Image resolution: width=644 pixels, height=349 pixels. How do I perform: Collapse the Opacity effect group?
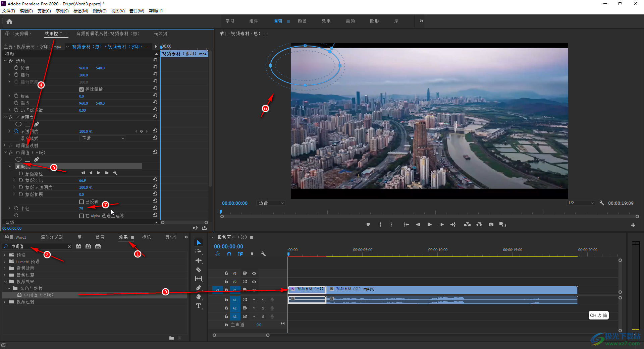point(5,117)
